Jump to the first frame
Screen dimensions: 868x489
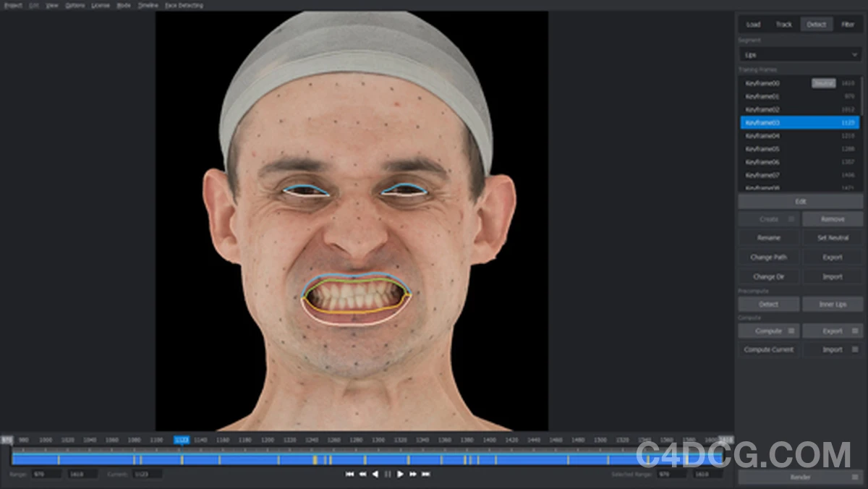(350, 474)
